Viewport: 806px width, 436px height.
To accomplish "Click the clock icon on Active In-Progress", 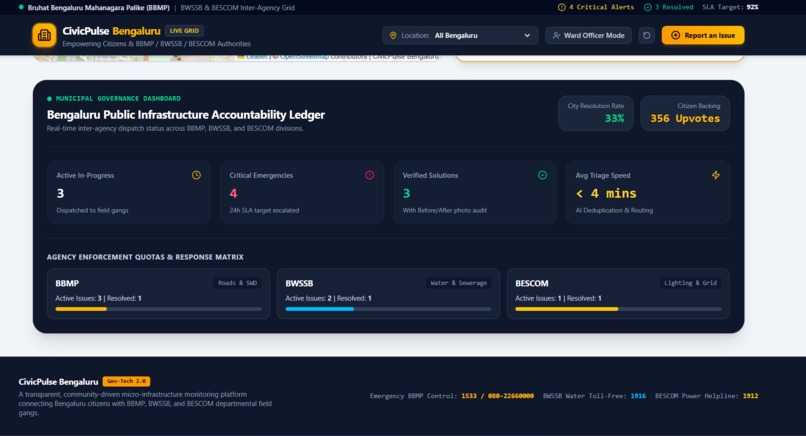I will pyautogui.click(x=196, y=175).
